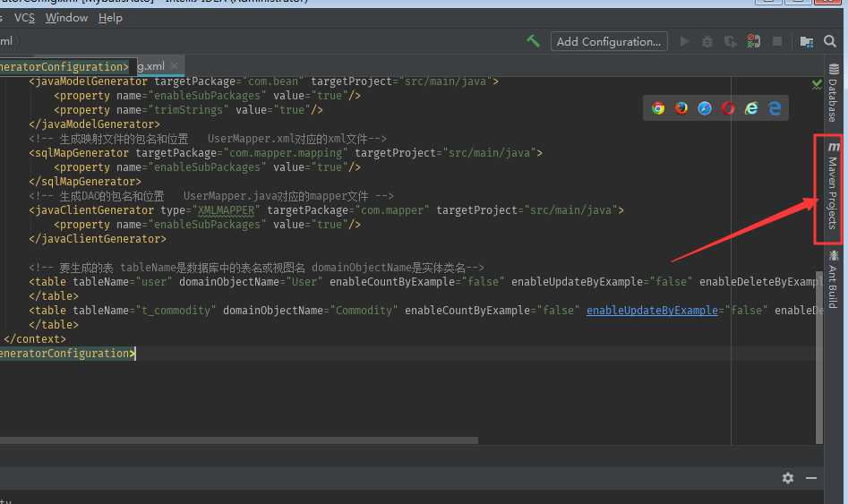The image size is (848, 504).
Task: Hide bottom panel with minimize icon
Action: click(x=811, y=477)
